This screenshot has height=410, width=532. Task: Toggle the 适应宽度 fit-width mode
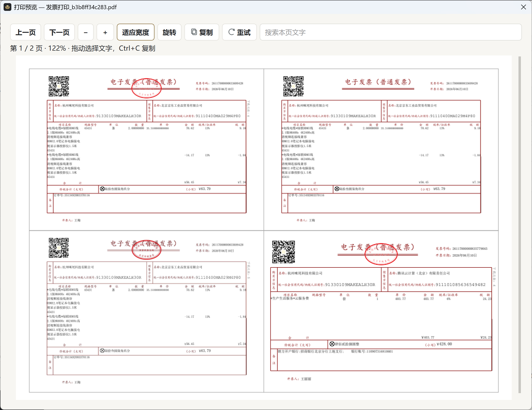pyautogui.click(x=135, y=32)
